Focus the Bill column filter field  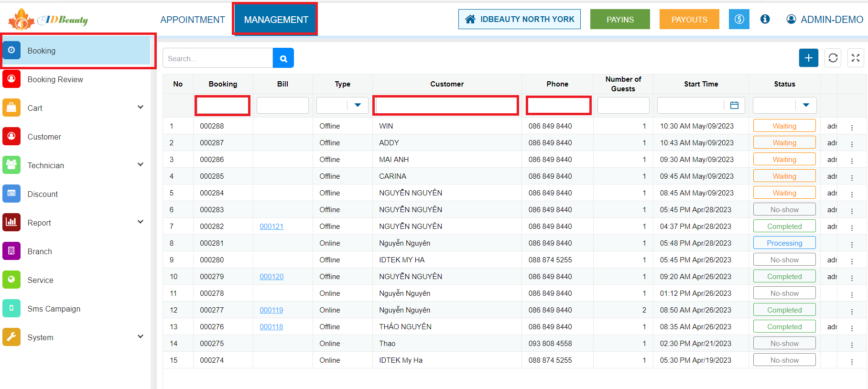point(282,105)
